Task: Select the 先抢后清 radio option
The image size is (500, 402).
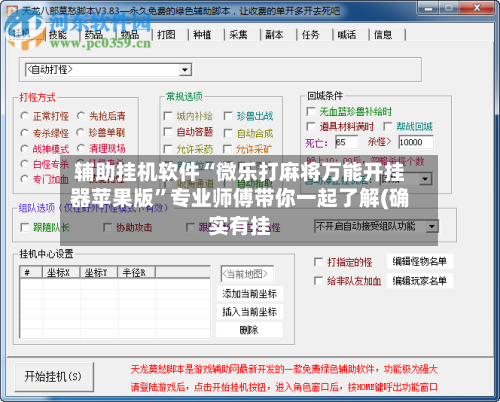Action: 81,116
